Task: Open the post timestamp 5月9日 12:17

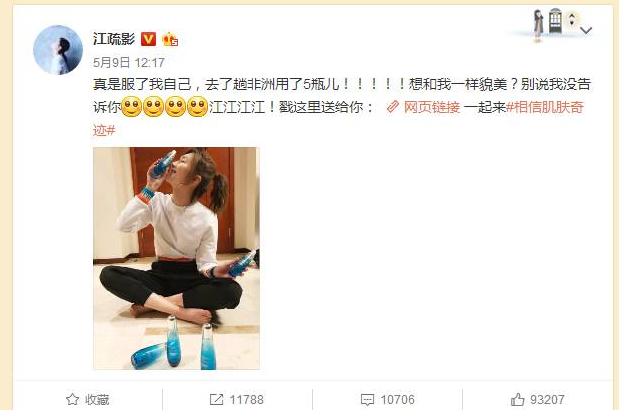Action: (129, 63)
